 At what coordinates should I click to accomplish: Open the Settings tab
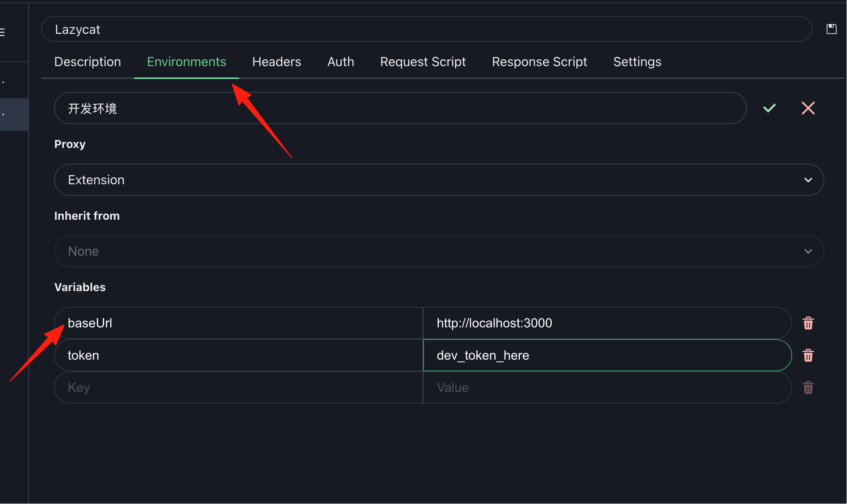click(637, 62)
